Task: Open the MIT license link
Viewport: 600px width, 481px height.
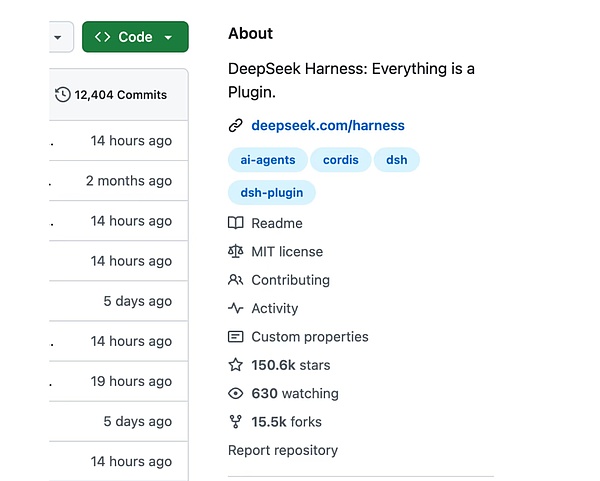Action: pyautogui.click(x=287, y=251)
